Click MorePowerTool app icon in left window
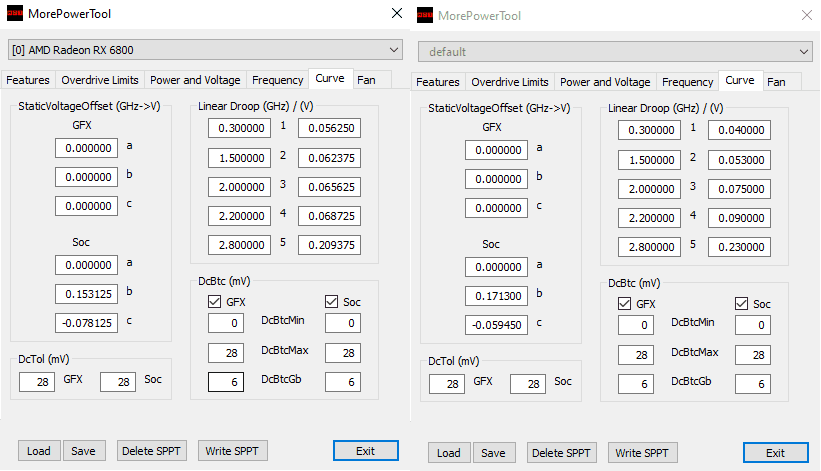This screenshot has width=821, height=471. pos(15,13)
